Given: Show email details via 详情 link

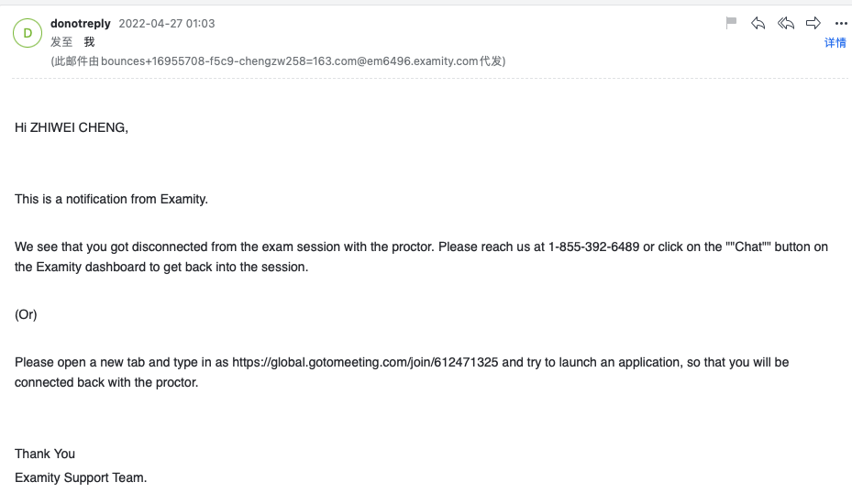Looking at the screenshot, I should pos(835,43).
